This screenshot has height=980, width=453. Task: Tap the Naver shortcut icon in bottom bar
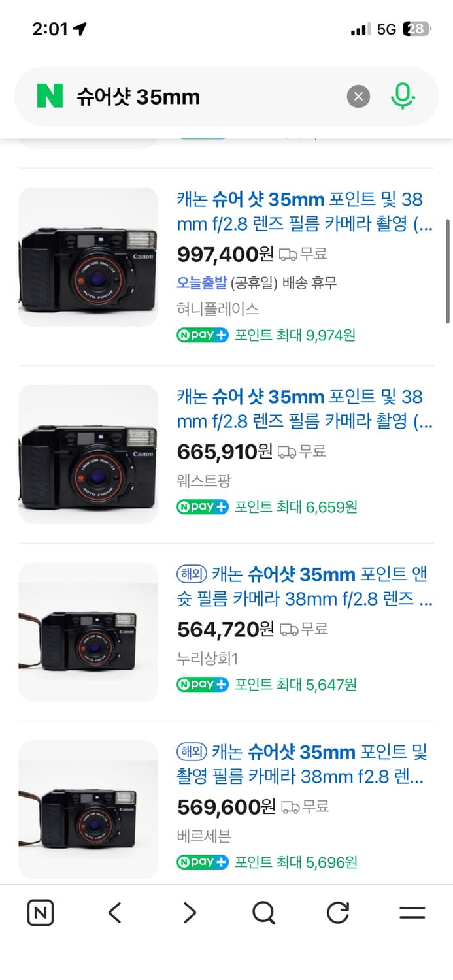[40, 912]
